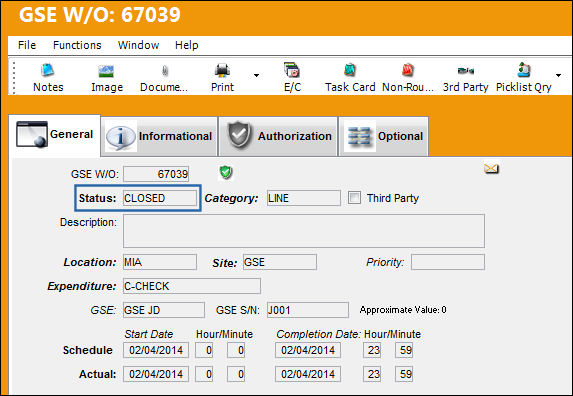Screen dimensions: 573x396
Task: Open the E/C toolbar icon
Action: pyautogui.click(x=292, y=70)
